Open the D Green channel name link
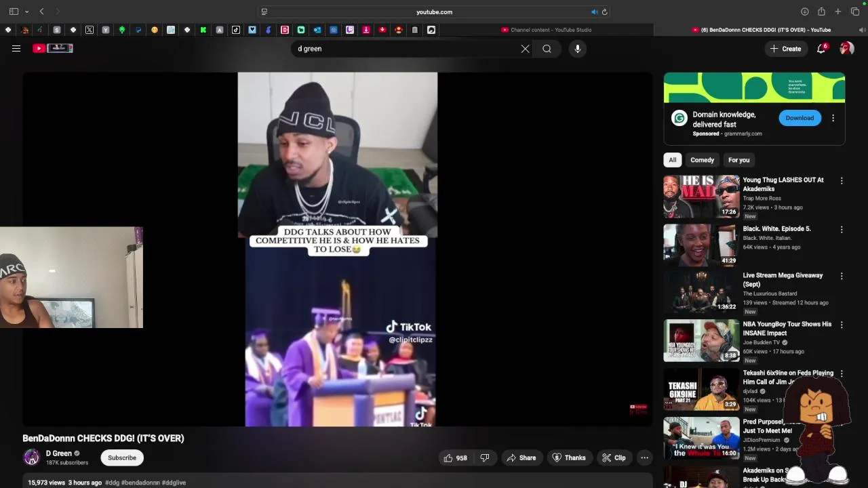 (58, 453)
